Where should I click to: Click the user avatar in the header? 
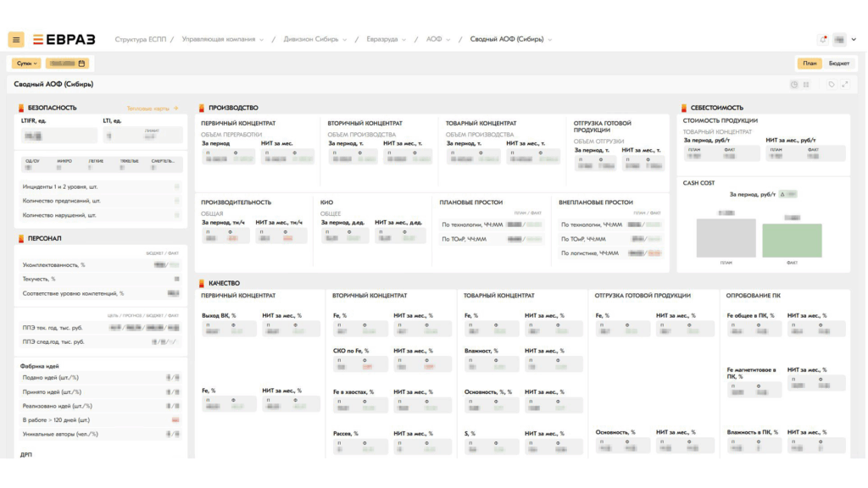[839, 39]
